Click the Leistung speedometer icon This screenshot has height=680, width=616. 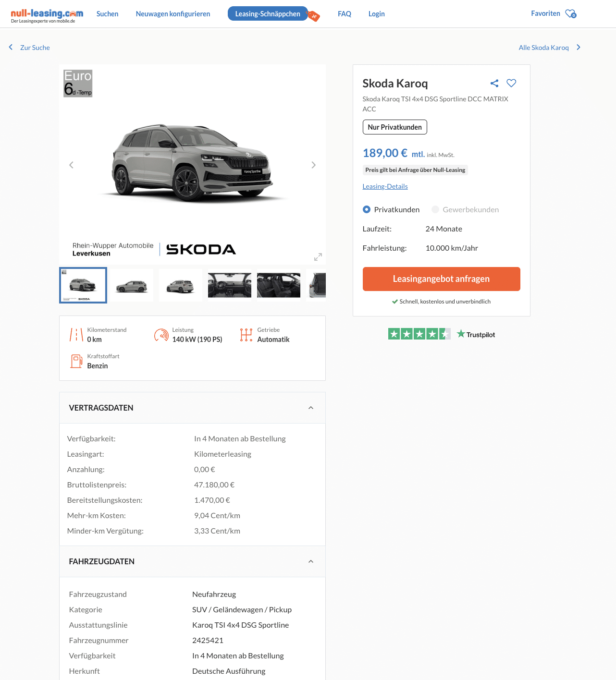161,335
